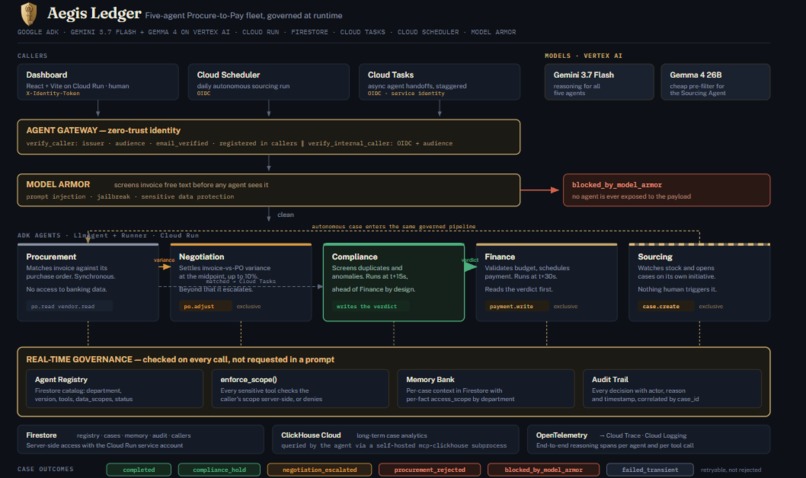Image resolution: width=806 pixels, height=478 pixels.
Task: Click 'autonomous case enters the same governed pipeline' text
Action: coord(394,227)
